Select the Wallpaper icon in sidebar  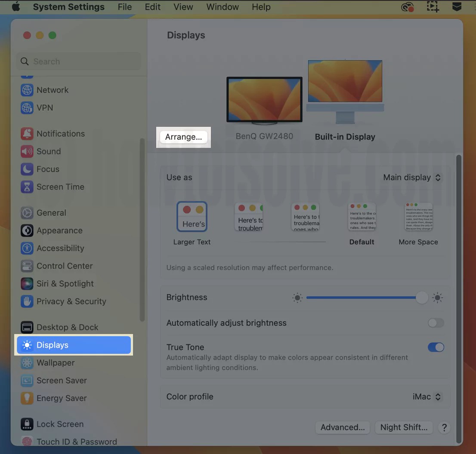27,363
